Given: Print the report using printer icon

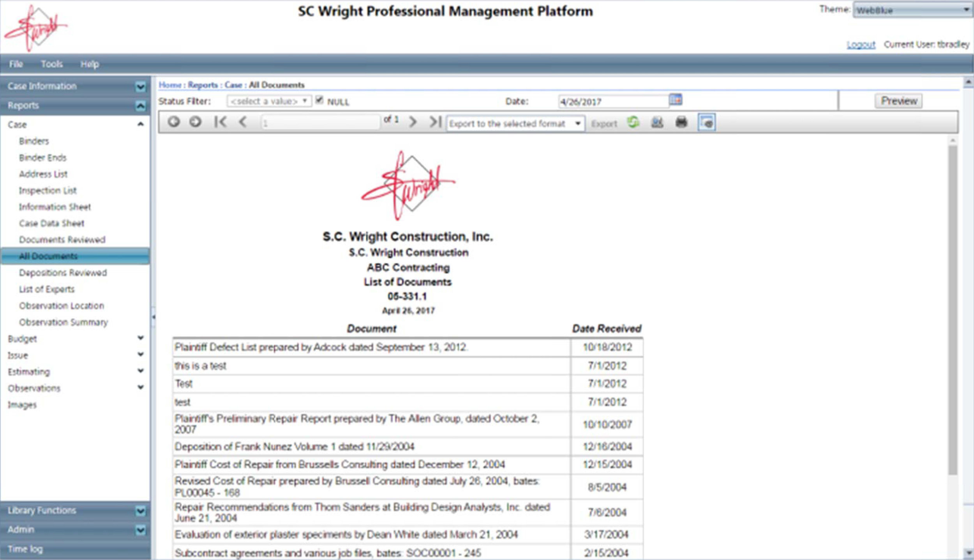Looking at the screenshot, I should (681, 123).
